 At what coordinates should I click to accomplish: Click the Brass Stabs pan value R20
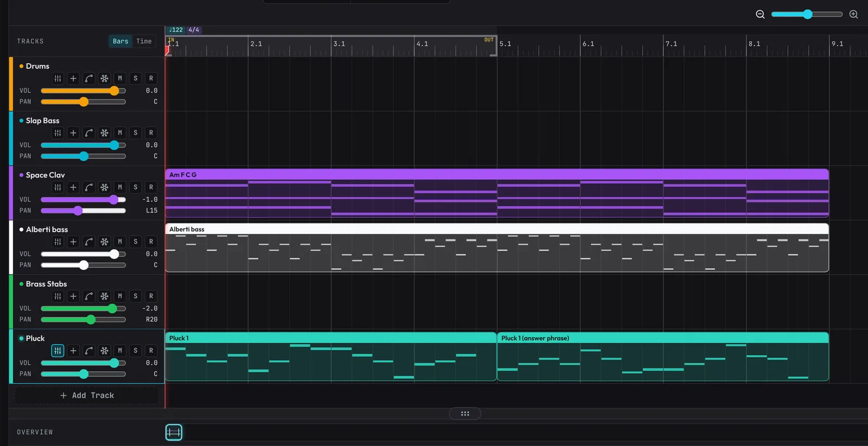click(x=151, y=320)
